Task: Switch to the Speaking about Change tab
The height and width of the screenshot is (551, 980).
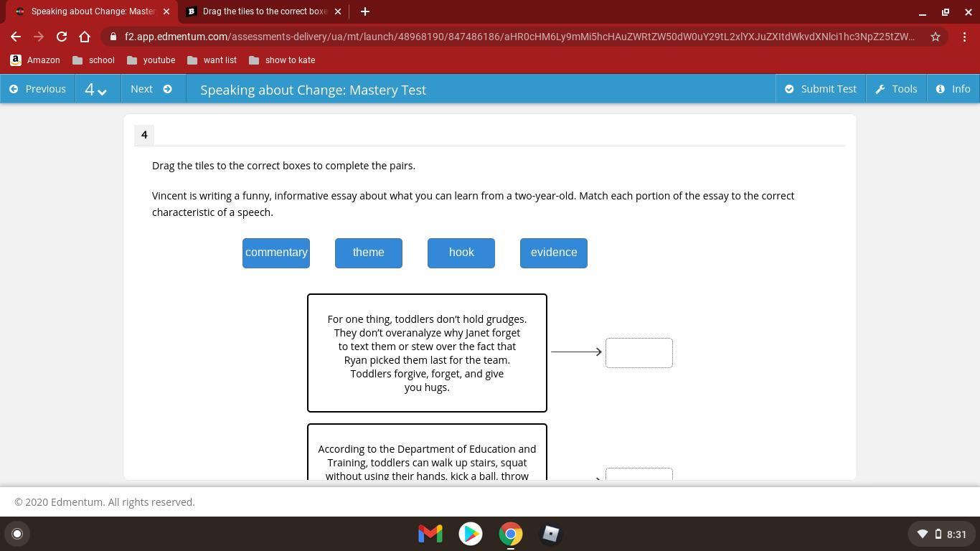Action: pos(93,11)
